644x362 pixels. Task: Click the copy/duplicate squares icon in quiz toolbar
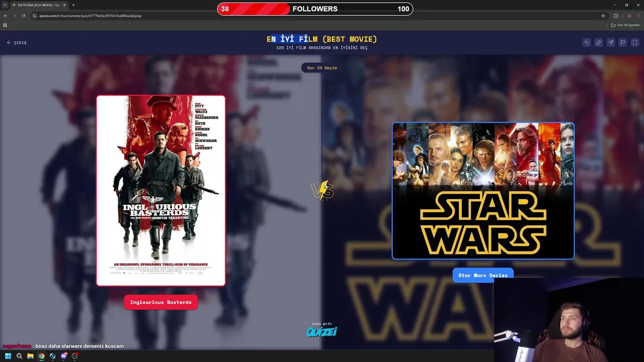tap(598, 43)
